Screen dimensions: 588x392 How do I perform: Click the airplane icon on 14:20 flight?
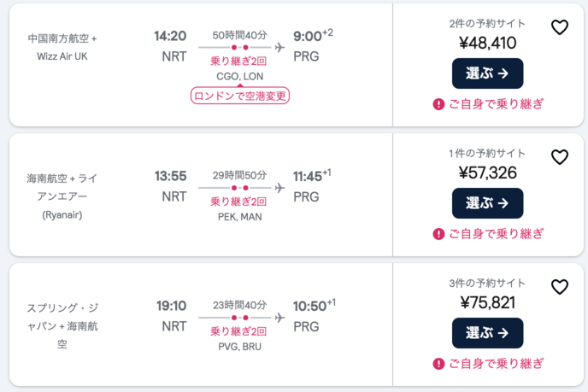279,47
